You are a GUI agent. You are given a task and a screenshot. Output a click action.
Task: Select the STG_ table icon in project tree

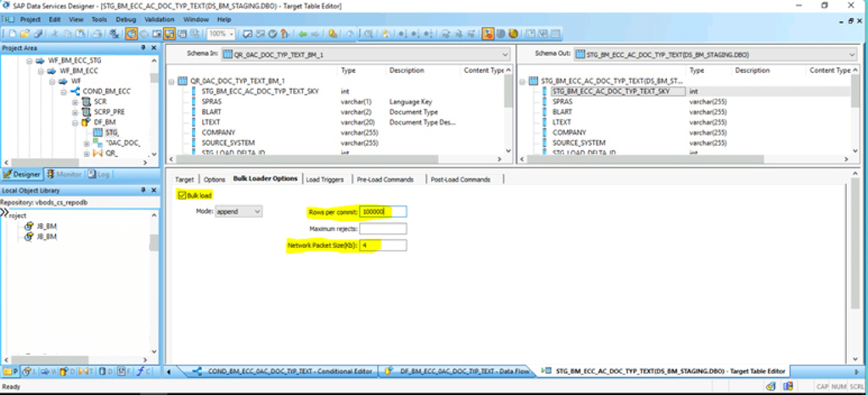99,132
